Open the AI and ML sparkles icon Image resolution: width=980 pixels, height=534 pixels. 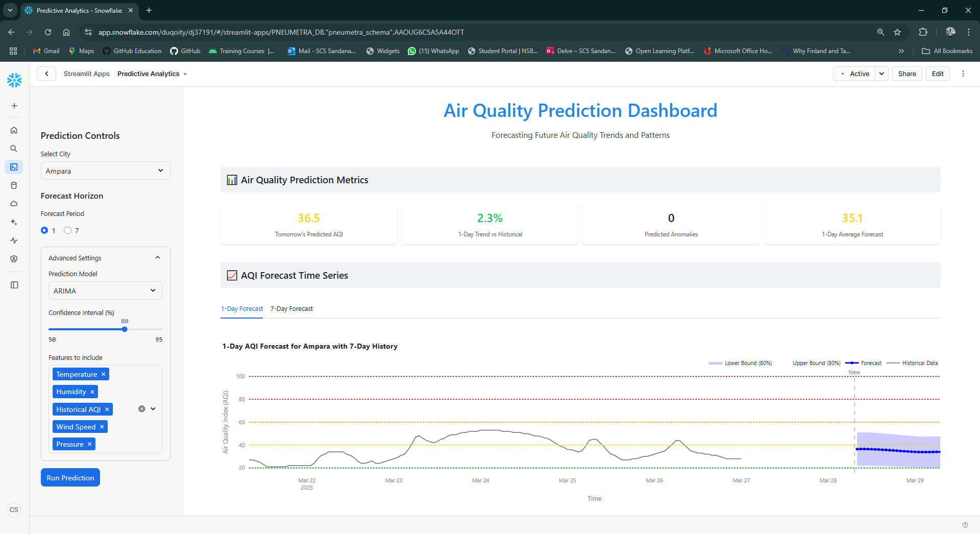click(14, 222)
